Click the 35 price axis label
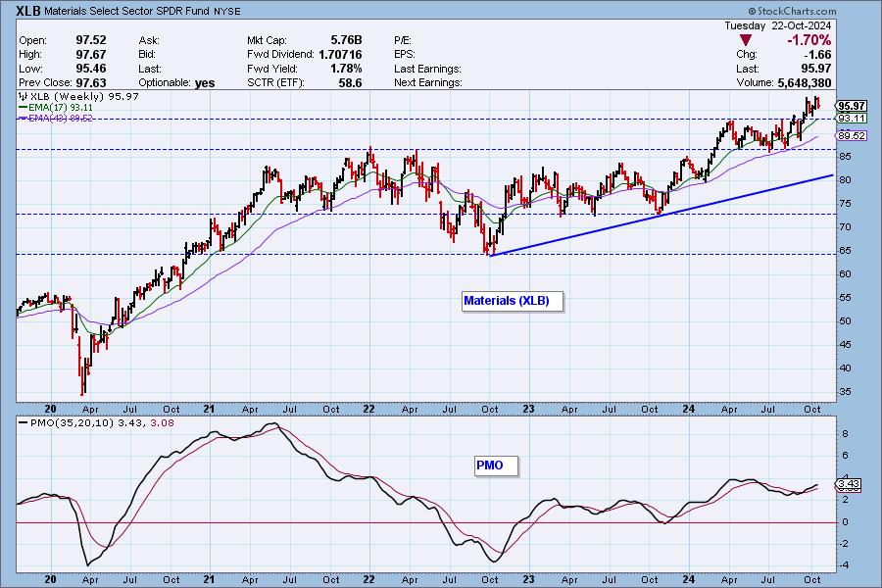 coord(845,392)
